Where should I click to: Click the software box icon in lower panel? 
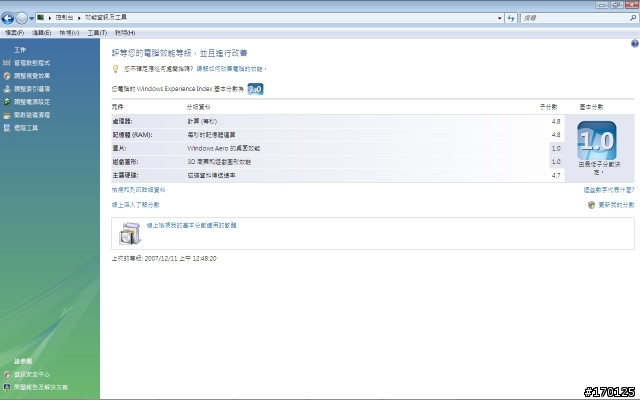(130, 233)
